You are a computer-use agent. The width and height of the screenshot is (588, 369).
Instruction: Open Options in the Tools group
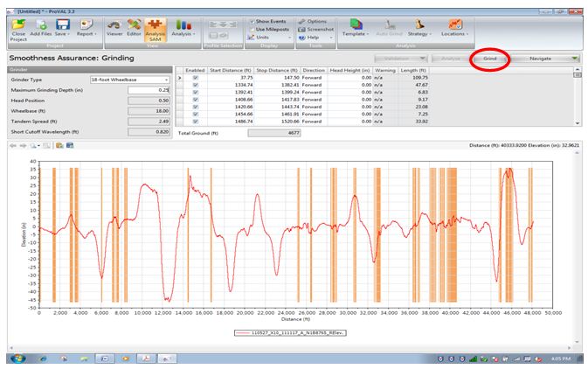pyautogui.click(x=313, y=21)
